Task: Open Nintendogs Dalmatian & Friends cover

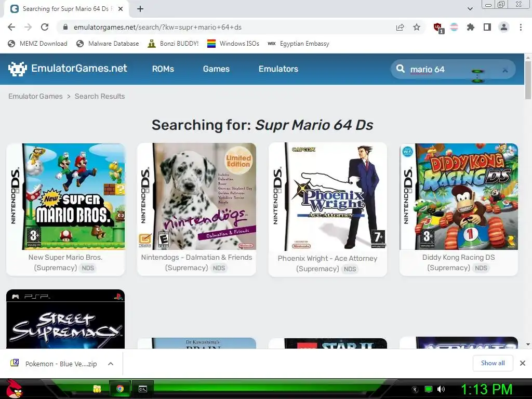Action: (x=196, y=196)
